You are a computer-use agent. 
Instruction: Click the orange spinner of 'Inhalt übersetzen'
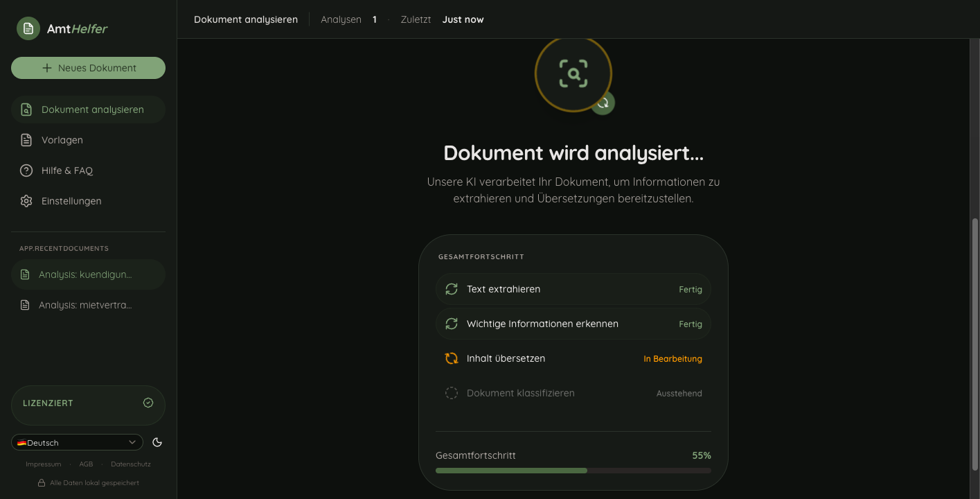coord(452,358)
